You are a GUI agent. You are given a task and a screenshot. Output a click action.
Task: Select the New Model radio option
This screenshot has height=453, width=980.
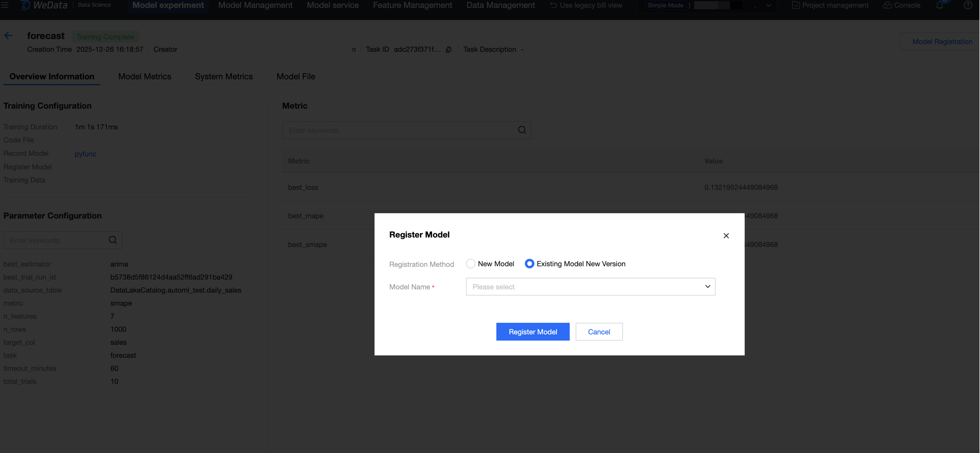pyautogui.click(x=471, y=263)
